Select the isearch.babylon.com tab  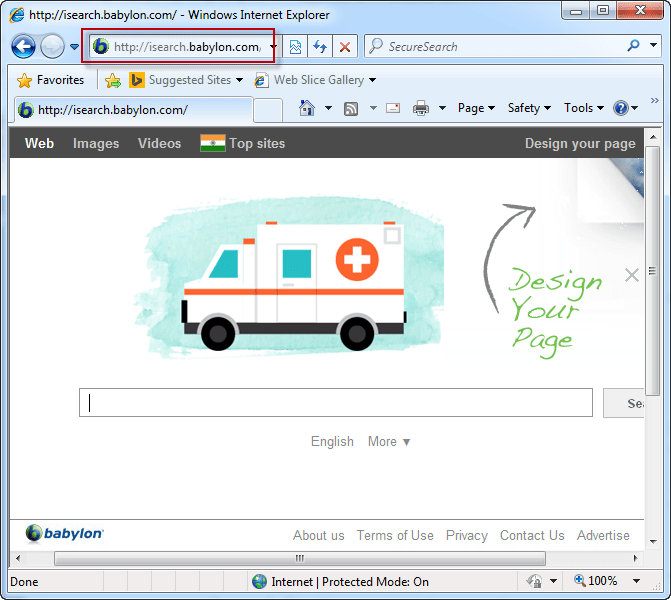click(x=134, y=110)
